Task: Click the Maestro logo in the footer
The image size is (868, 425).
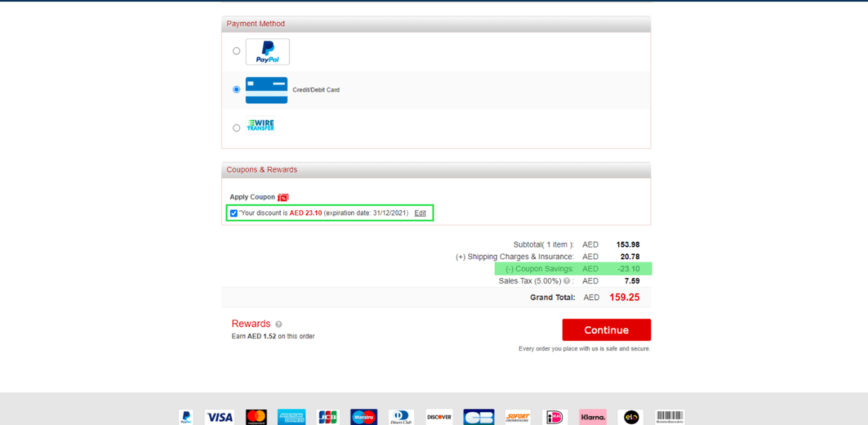Action: click(364, 417)
